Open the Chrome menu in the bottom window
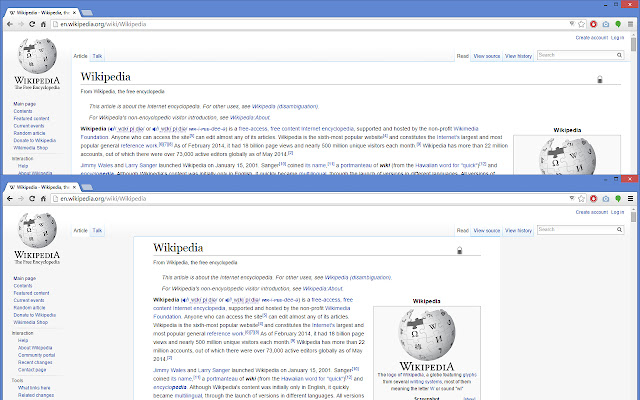 (x=631, y=200)
